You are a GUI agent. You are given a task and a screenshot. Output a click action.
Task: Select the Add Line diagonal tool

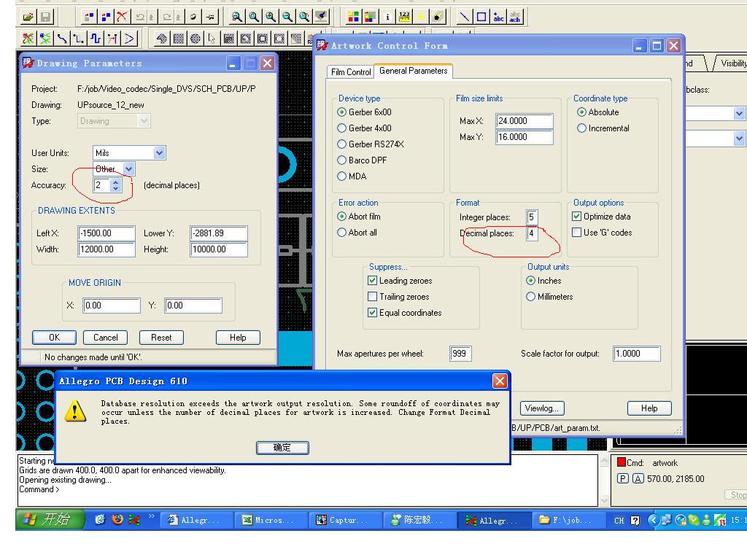[464, 17]
